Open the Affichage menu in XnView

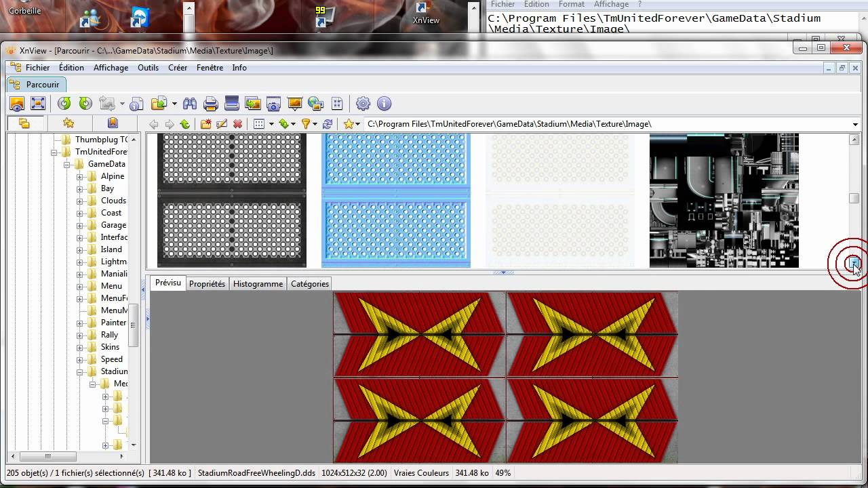111,68
